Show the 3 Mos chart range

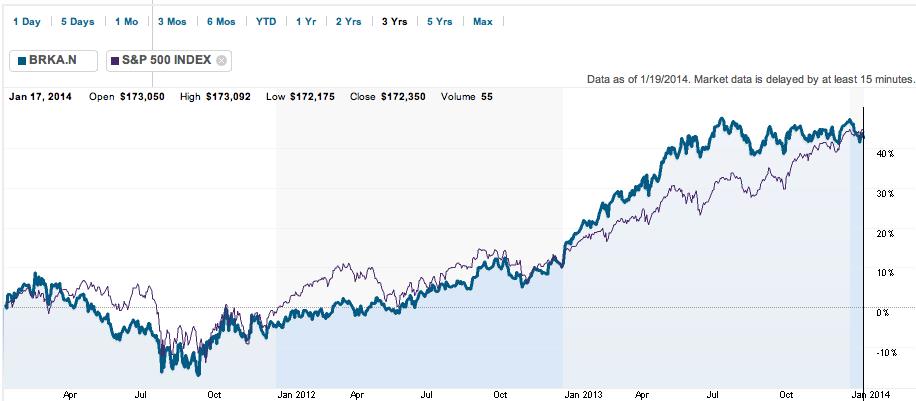point(174,21)
